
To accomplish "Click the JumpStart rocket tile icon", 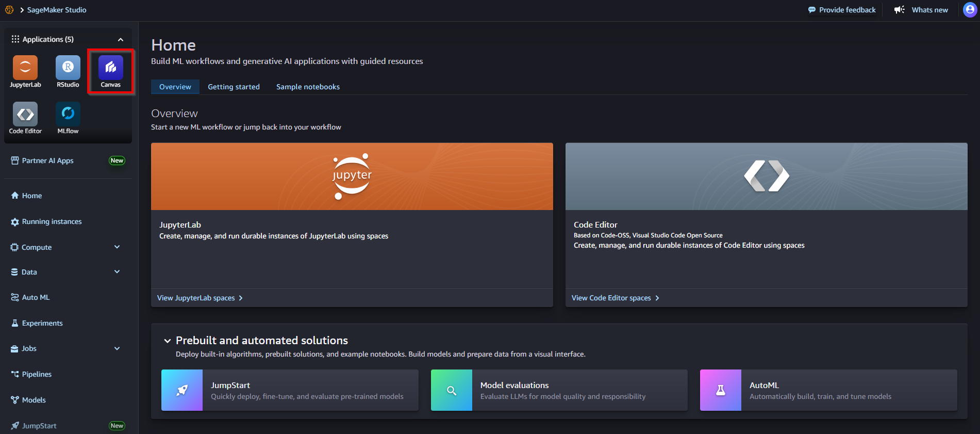I will (x=182, y=390).
